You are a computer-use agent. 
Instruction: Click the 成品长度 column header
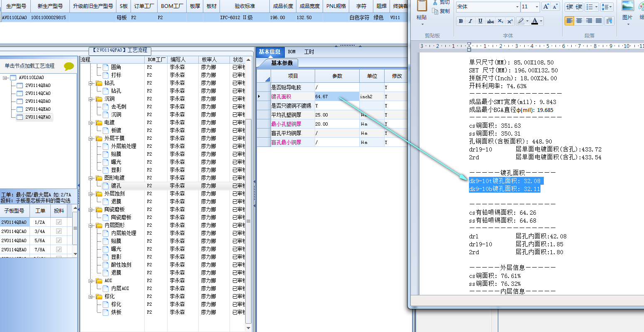pyautogui.click(x=283, y=6)
